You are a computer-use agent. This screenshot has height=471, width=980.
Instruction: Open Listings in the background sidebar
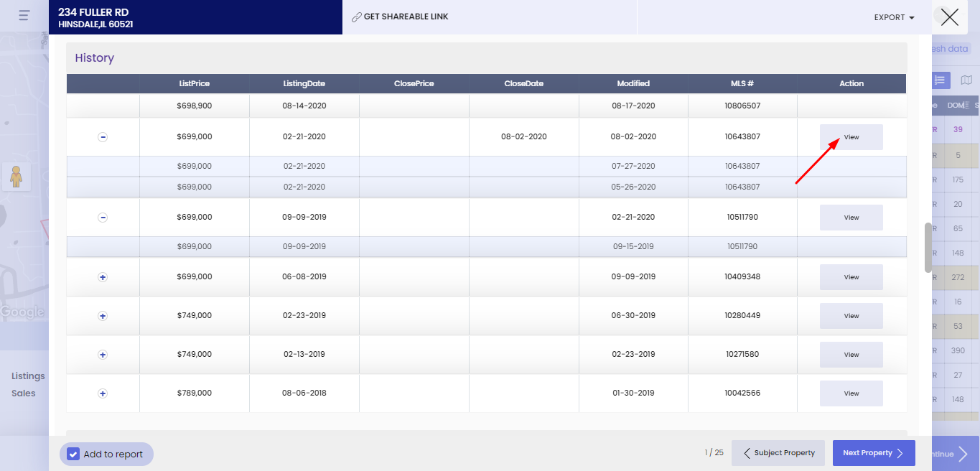tap(28, 376)
